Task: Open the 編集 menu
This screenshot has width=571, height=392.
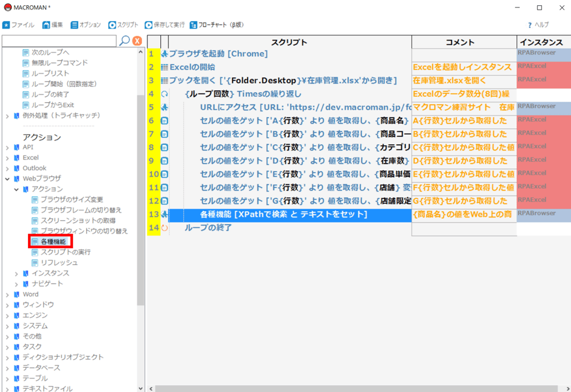Action: 52,25
